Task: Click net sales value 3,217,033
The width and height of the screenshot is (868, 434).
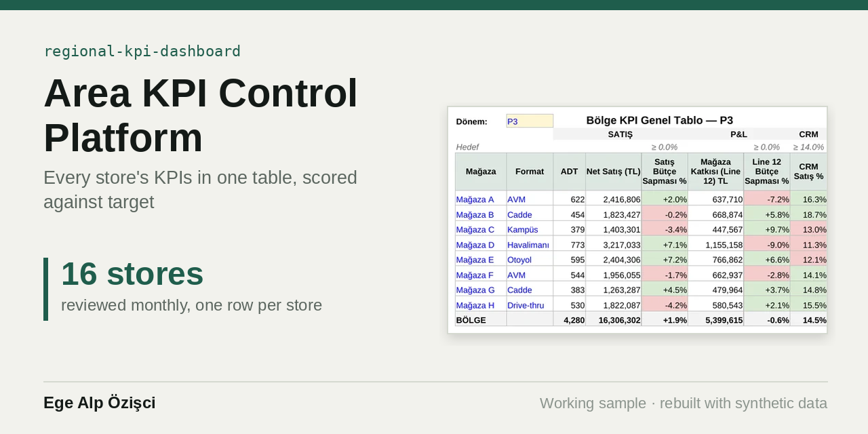Action: click(x=614, y=245)
